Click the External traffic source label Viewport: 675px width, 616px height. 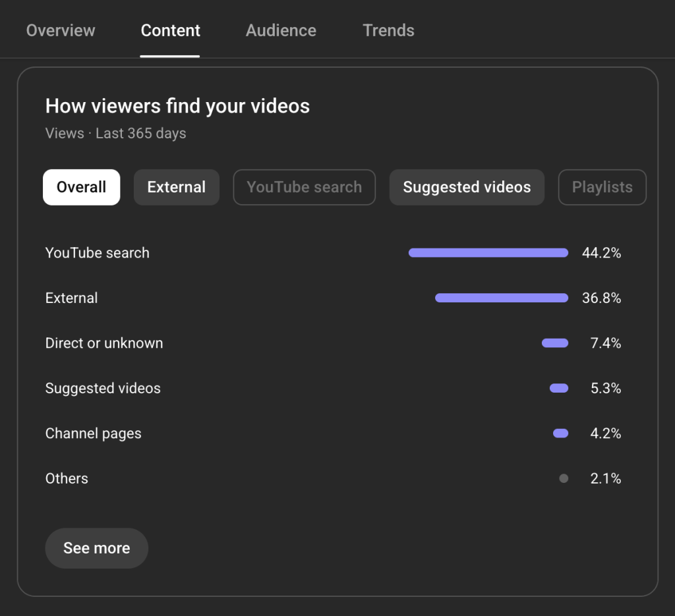pyautogui.click(x=71, y=298)
